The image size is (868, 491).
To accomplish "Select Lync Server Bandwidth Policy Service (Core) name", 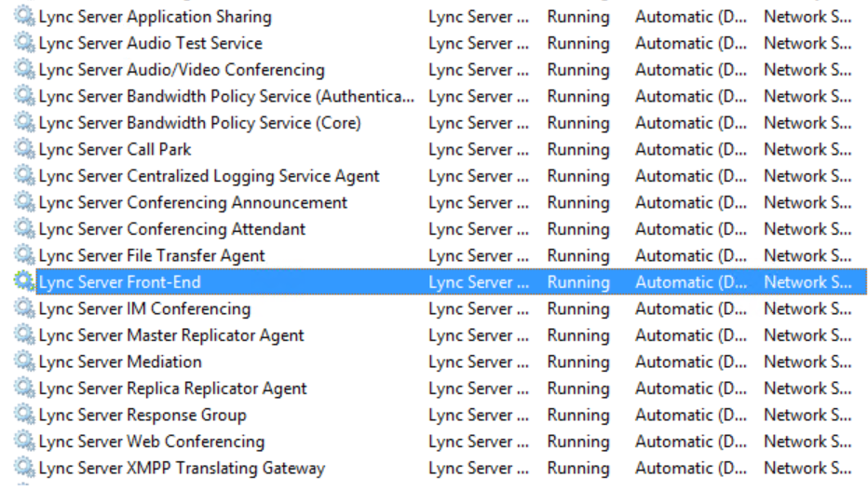I will click(x=200, y=123).
